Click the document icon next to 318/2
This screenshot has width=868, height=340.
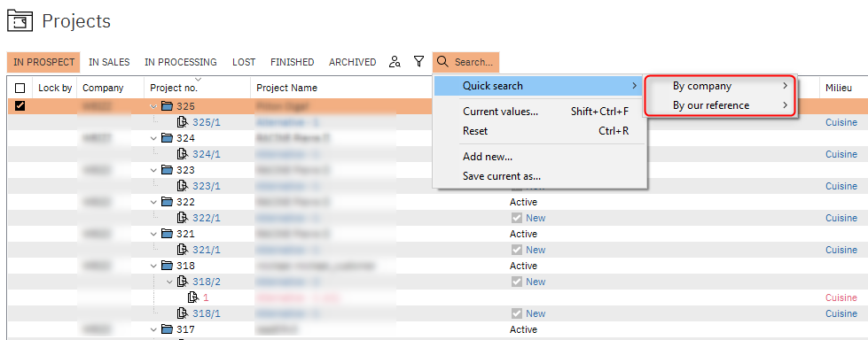pos(182,282)
